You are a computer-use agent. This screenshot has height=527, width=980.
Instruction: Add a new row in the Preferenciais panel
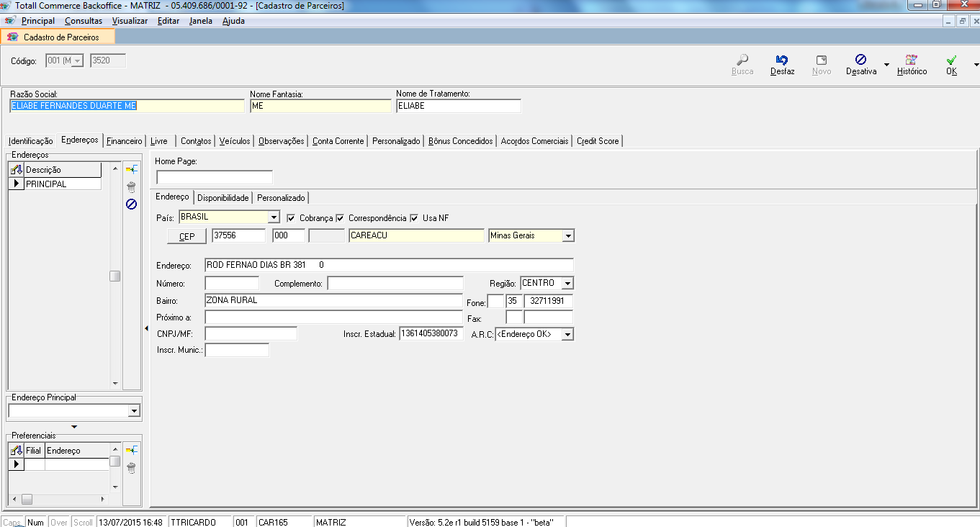click(x=131, y=450)
